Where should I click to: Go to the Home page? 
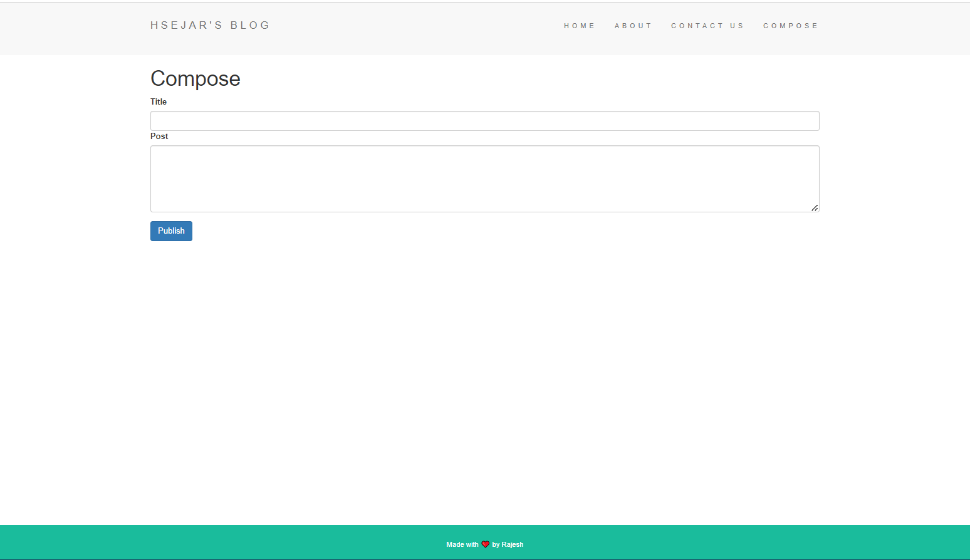pyautogui.click(x=579, y=26)
